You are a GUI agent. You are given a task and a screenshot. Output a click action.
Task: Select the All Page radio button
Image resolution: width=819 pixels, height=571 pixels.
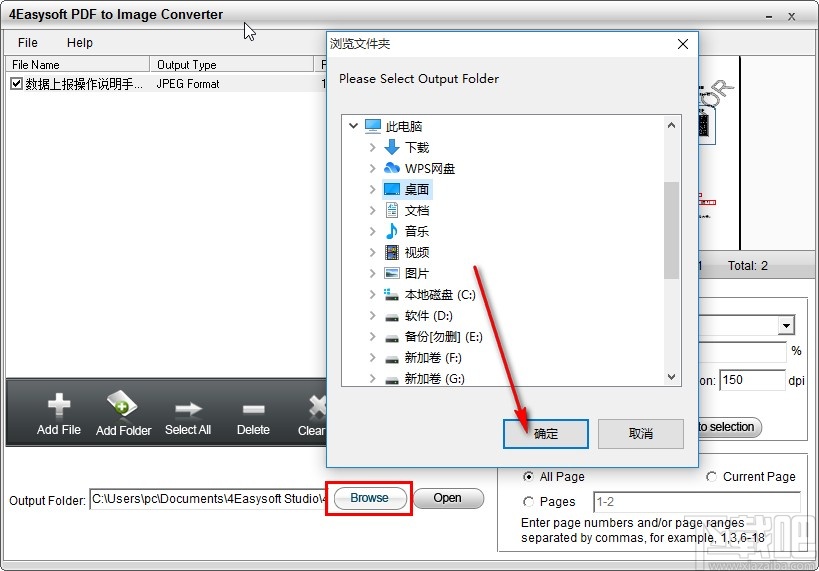point(528,476)
